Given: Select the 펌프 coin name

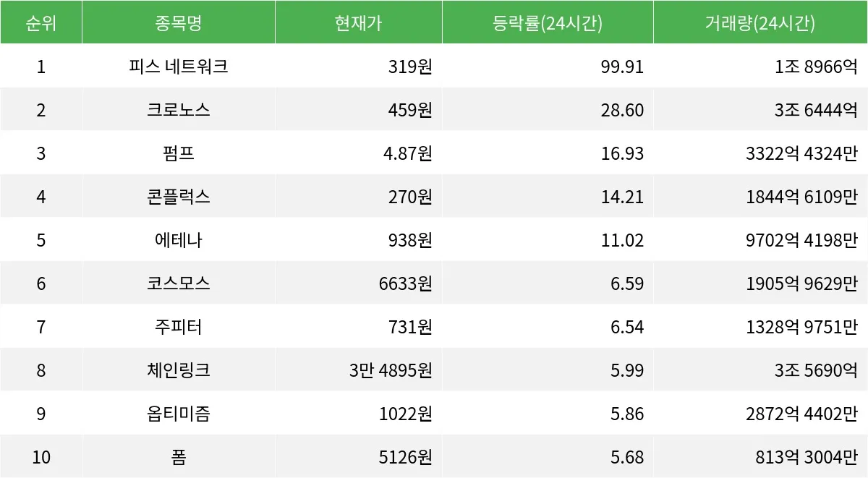Looking at the screenshot, I should point(178,154).
